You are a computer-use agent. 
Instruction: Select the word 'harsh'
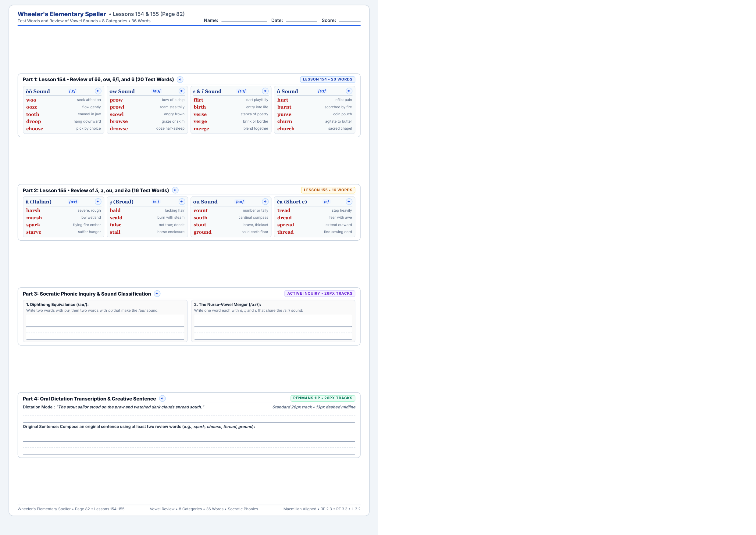pyautogui.click(x=33, y=210)
